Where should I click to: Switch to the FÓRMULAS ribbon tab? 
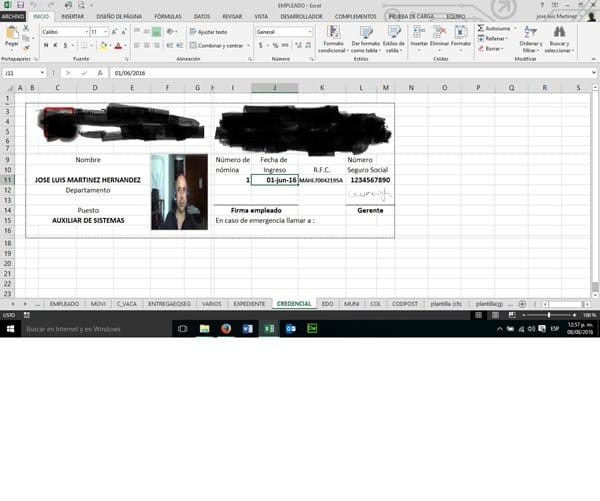pos(168,16)
